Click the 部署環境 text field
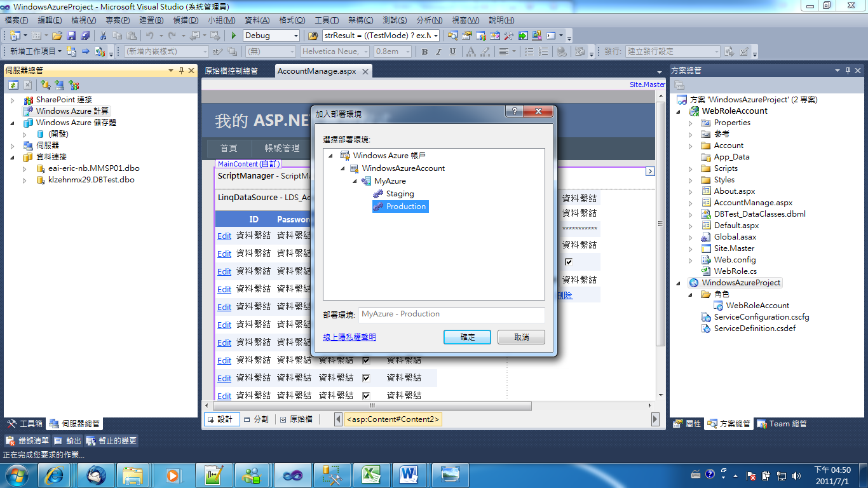The image size is (868, 488). (451, 314)
